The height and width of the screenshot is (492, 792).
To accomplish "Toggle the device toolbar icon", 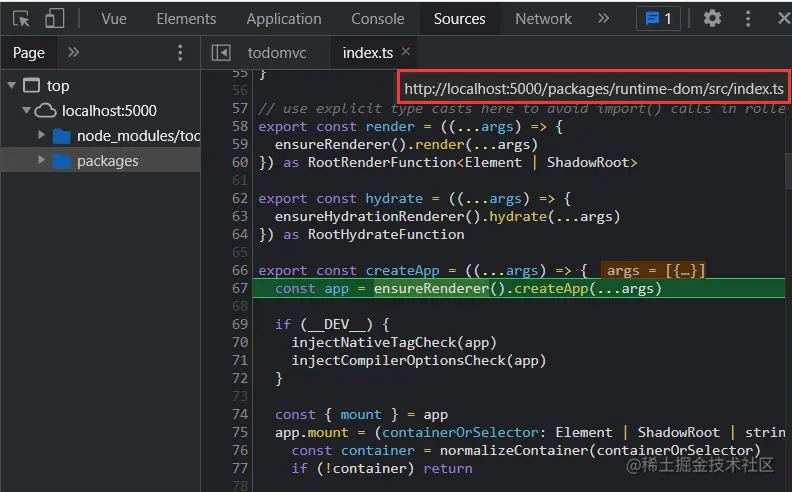I will [x=55, y=19].
